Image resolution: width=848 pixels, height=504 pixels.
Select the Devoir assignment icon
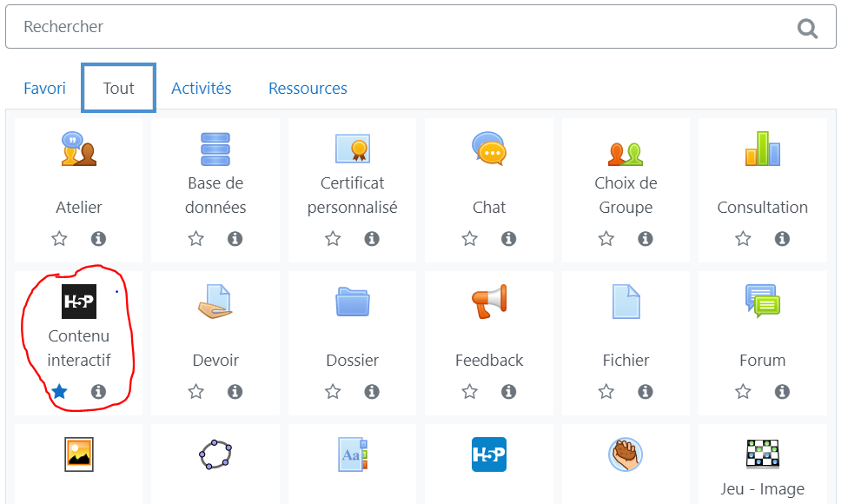click(x=215, y=302)
